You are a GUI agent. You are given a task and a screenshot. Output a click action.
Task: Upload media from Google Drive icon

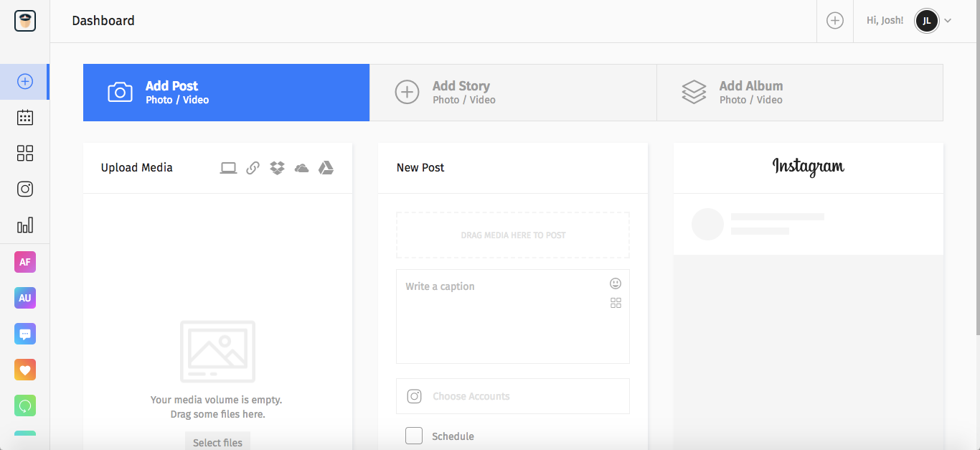click(x=326, y=168)
